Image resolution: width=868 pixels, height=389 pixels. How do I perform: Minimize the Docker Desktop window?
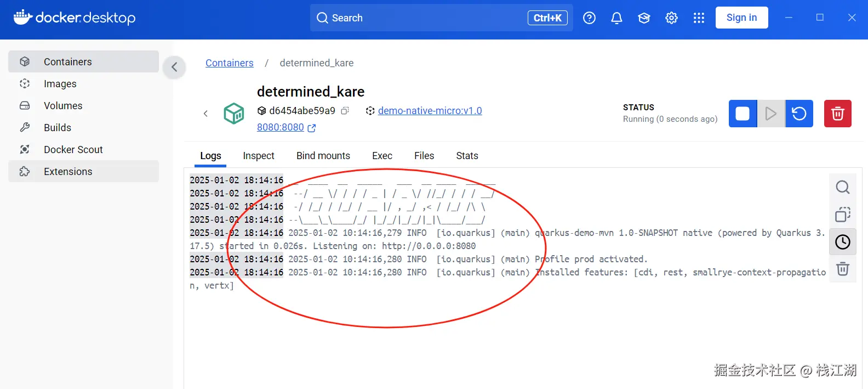coord(789,18)
